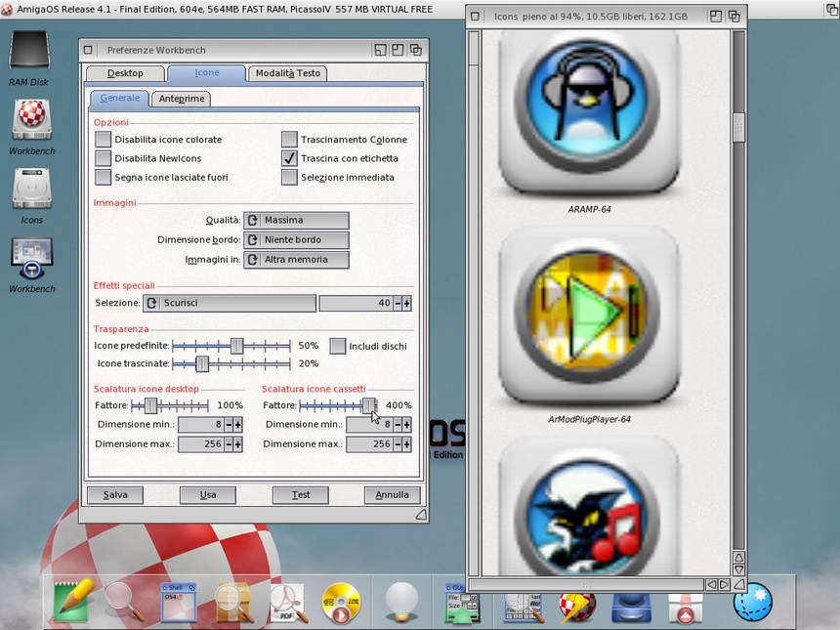This screenshot has width=840, height=630.
Task: Open the Qualità Massima chooser
Action: tap(296, 221)
